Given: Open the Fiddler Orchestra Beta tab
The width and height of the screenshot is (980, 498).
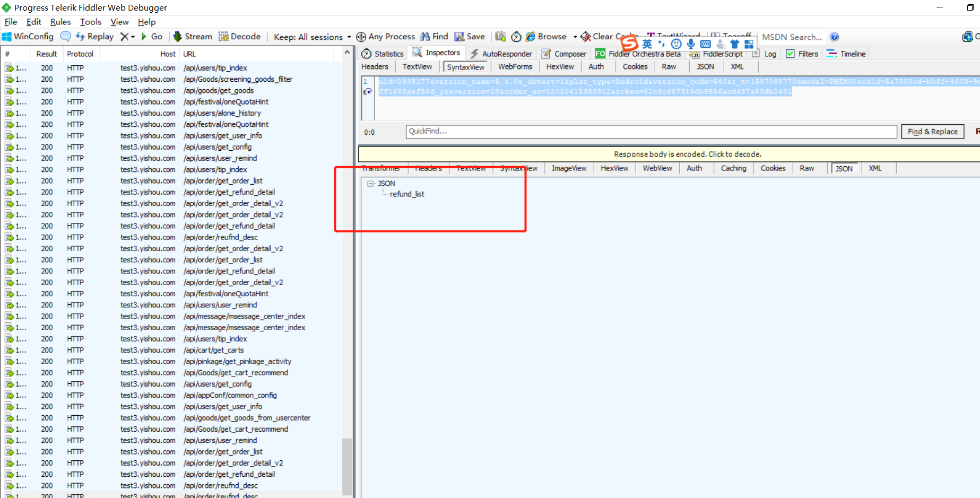Looking at the screenshot, I should (x=638, y=54).
